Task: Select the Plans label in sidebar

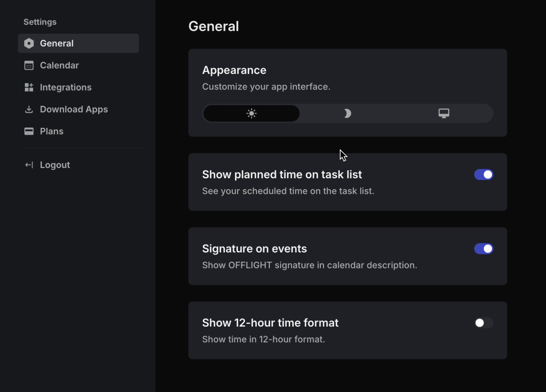Action: pyautogui.click(x=51, y=131)
